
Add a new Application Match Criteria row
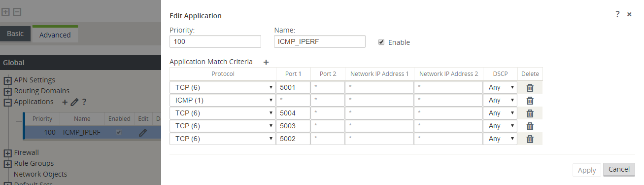coord(266,62)
